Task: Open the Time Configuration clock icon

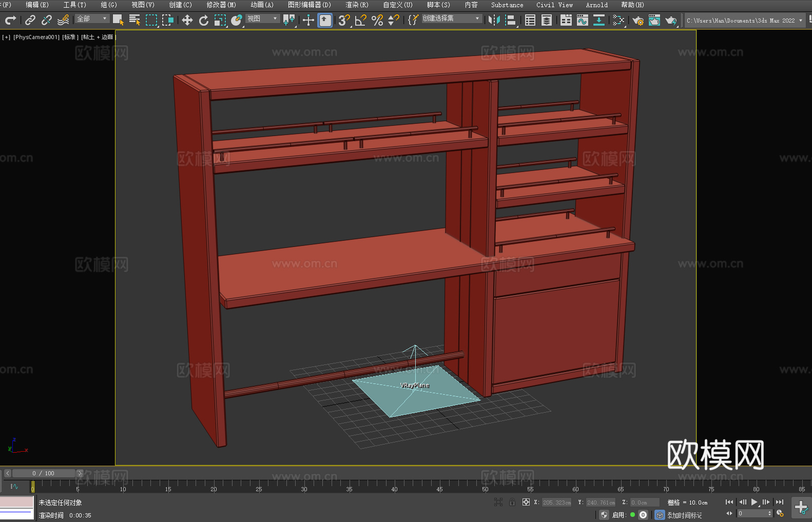Action: point(780,513)
